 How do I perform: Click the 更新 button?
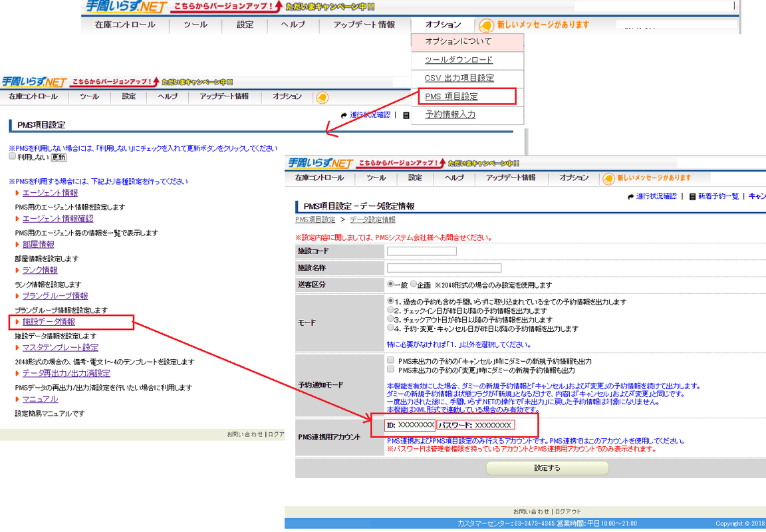[x=59, y=158]
